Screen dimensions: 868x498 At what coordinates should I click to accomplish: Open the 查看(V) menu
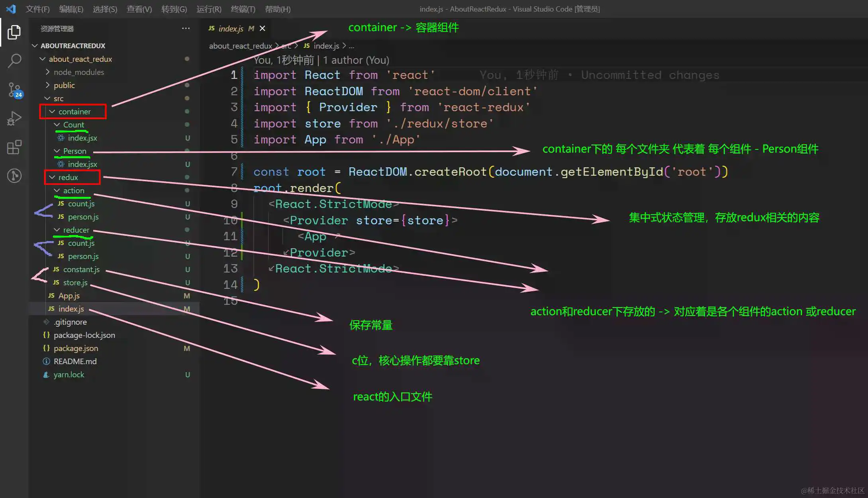pos(139,9)
